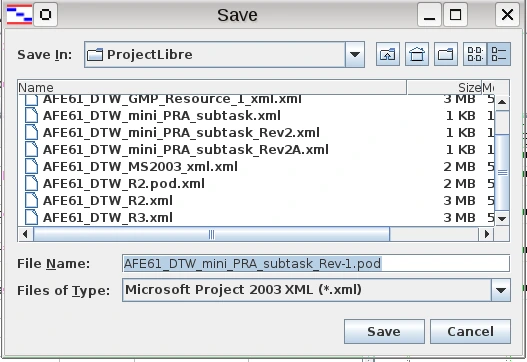Click the Save In ProjectLibre combo box
The image size is (527, 362).
pos(224,54)
